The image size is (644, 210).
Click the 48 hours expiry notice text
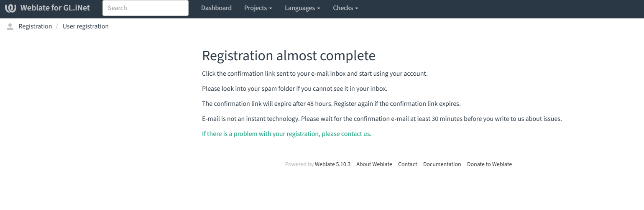click(x=331, y=104)
